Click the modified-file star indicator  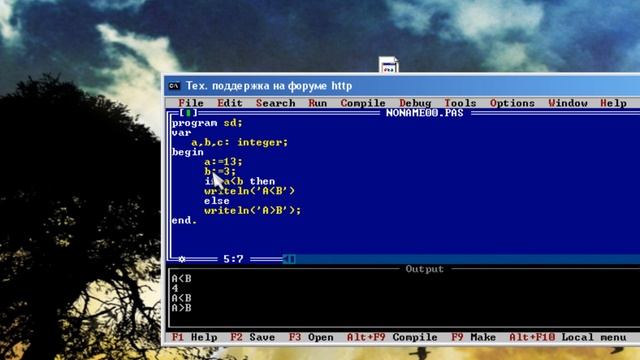click(x=182, y=259)
